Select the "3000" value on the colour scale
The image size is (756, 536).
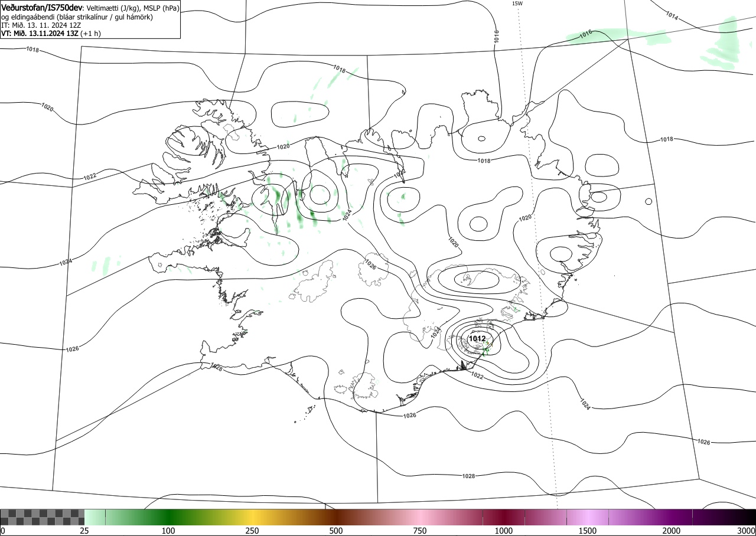pos(747,531)
